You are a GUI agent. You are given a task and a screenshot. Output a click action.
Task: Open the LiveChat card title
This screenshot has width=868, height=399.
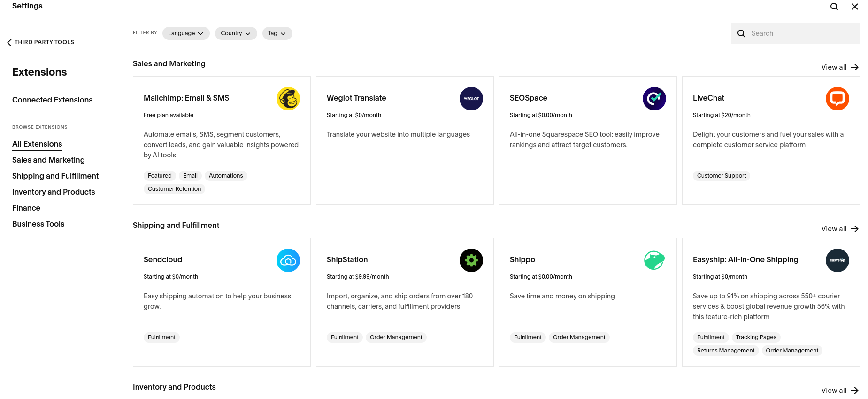point(708,98)
